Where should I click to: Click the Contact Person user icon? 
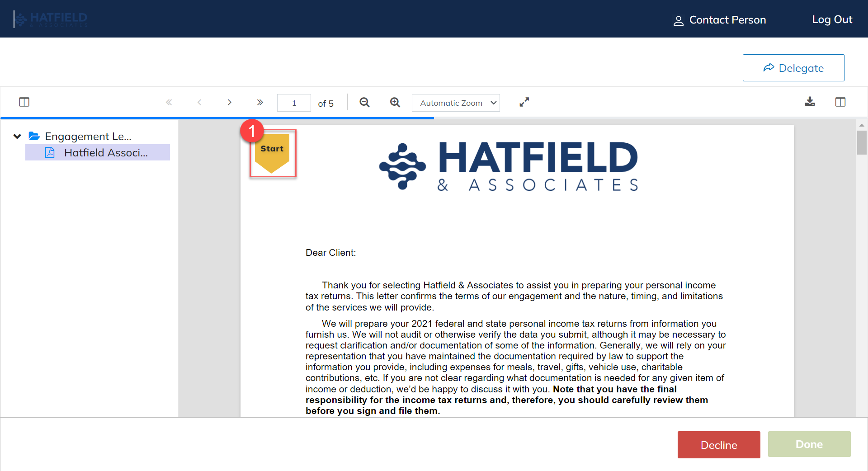tap(679, 21)
